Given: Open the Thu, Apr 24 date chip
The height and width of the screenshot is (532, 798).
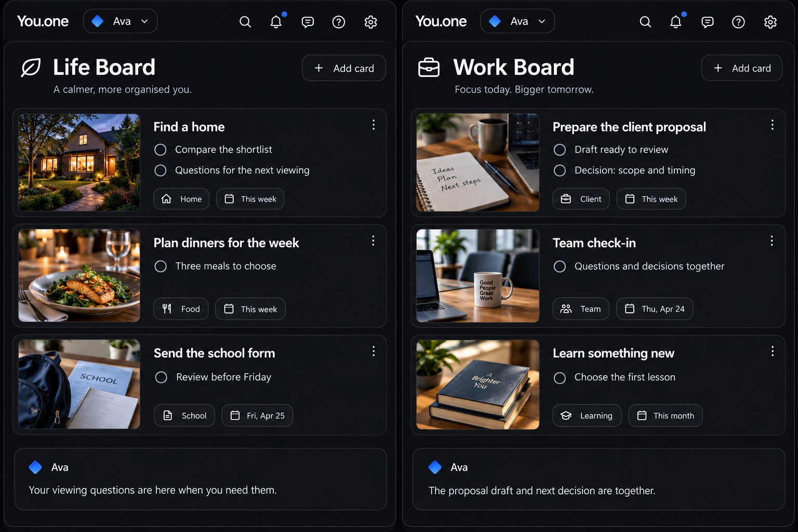Looking at the screenshot, I should [x=655, y=309].
